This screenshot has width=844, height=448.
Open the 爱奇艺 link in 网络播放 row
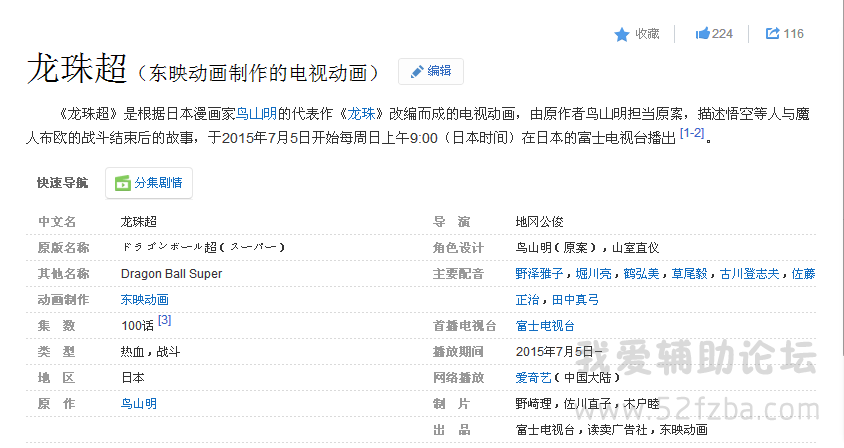click(533, 377)
